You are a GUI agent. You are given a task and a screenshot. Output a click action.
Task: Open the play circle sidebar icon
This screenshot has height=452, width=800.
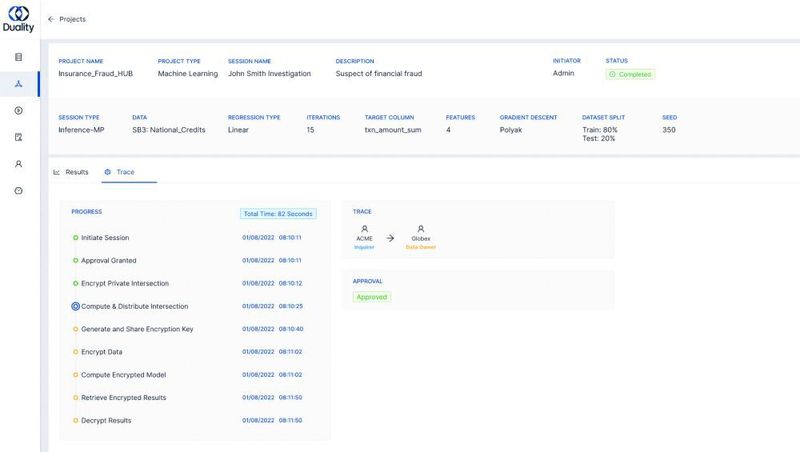18,111
